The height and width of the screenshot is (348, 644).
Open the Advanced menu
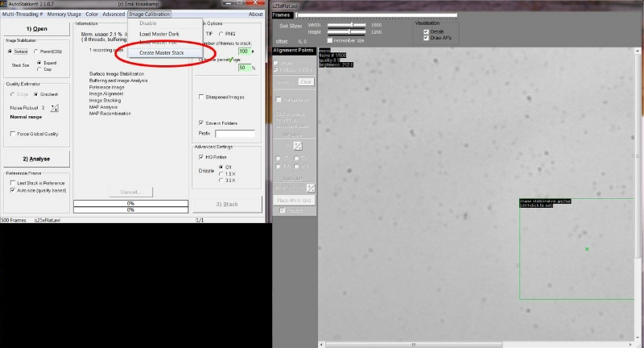click(114, 14)
